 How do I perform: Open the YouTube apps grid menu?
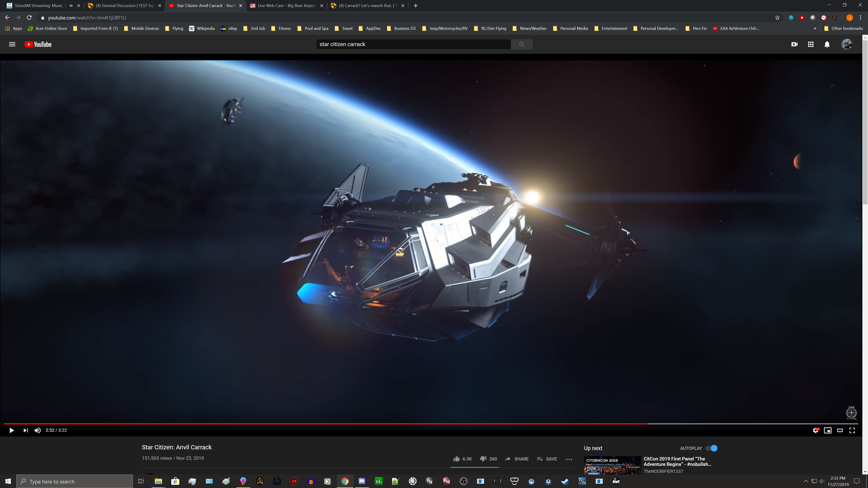point(811,44)
